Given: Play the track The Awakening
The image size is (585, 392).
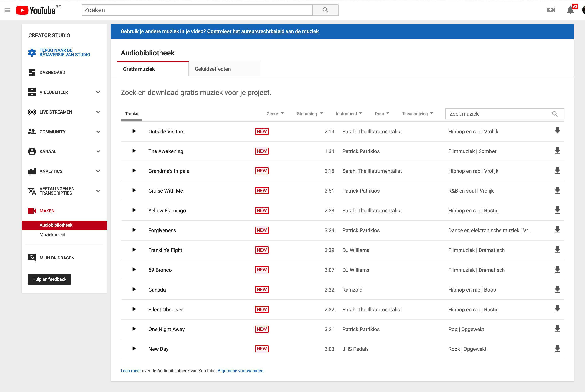Looking at the screenshot, I should [x=134, y=151].
